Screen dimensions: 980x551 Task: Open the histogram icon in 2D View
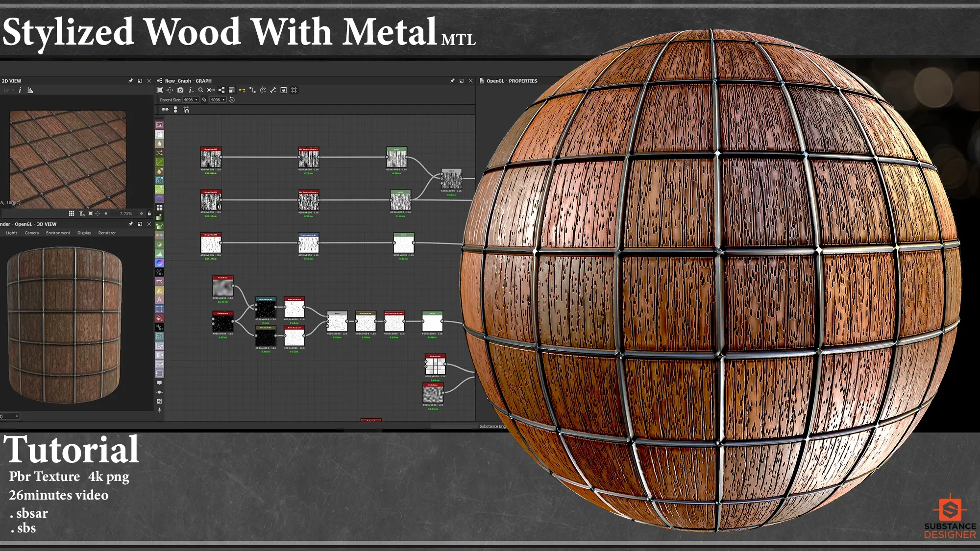[x=30, y=90]
